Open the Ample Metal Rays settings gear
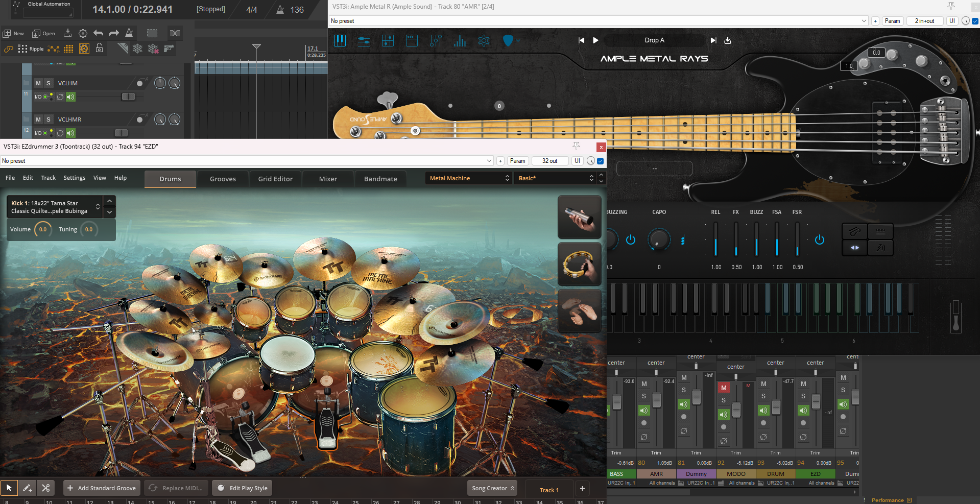The width and height of the screenshot is (980, 504). [484, 40]
